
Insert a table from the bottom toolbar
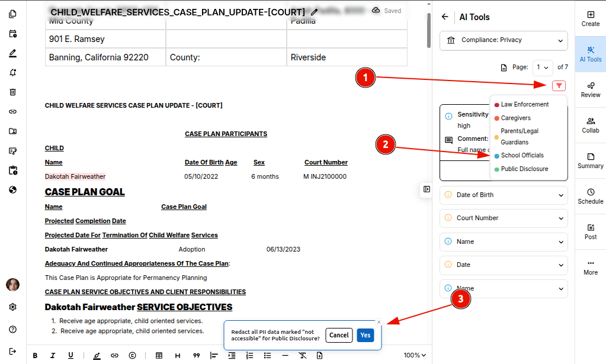coord(159,355)
